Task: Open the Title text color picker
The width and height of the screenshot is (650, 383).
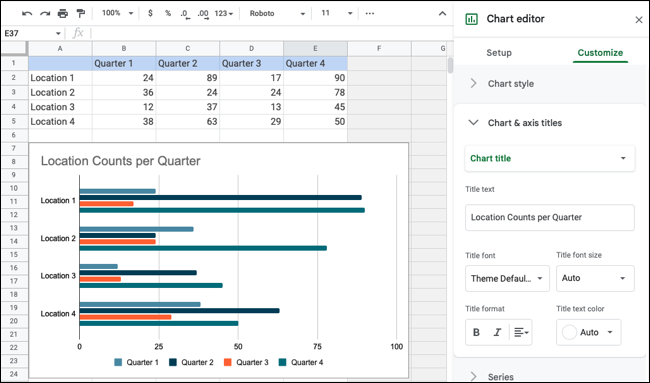Action: (x=589, y=332)
